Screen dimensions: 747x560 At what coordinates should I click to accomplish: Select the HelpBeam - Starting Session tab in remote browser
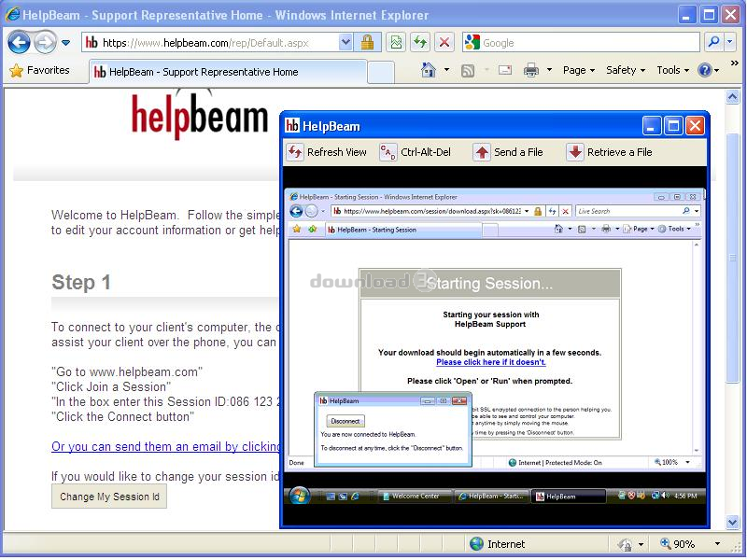coord(403,230)
